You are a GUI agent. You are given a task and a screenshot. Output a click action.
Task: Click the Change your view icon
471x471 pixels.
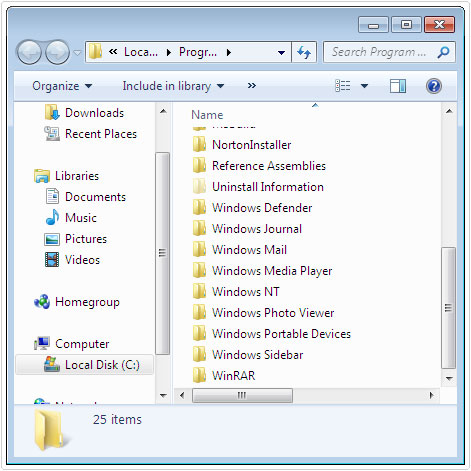coord(343,86)
